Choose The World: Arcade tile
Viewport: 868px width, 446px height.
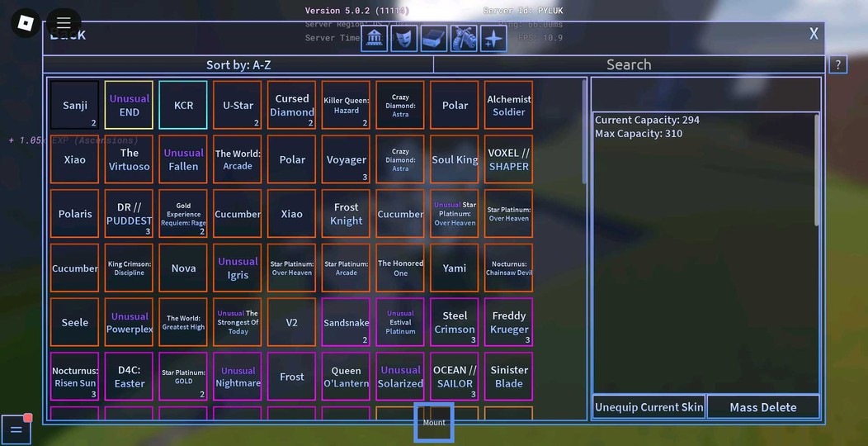[238, 159]
